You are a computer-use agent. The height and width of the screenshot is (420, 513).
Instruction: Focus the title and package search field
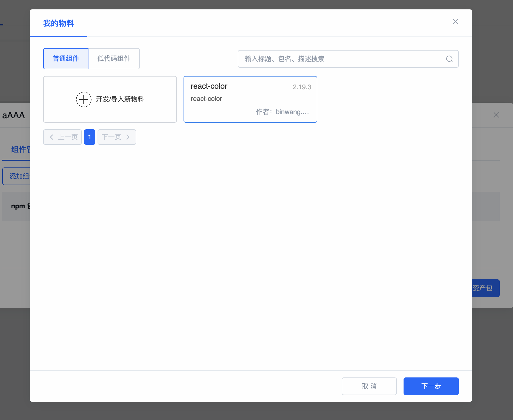point(343,59)
